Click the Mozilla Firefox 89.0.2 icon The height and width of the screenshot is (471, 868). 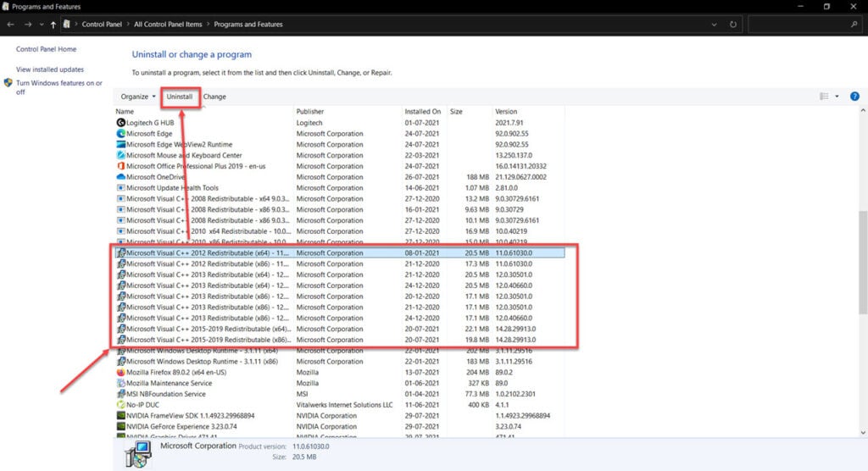coord(120,373)
